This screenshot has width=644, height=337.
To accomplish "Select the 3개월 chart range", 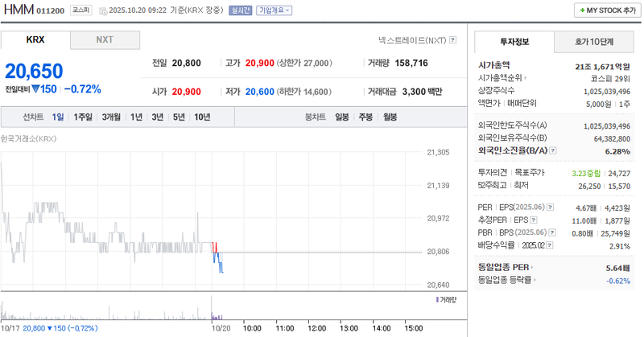I will [x=110, y=117].
